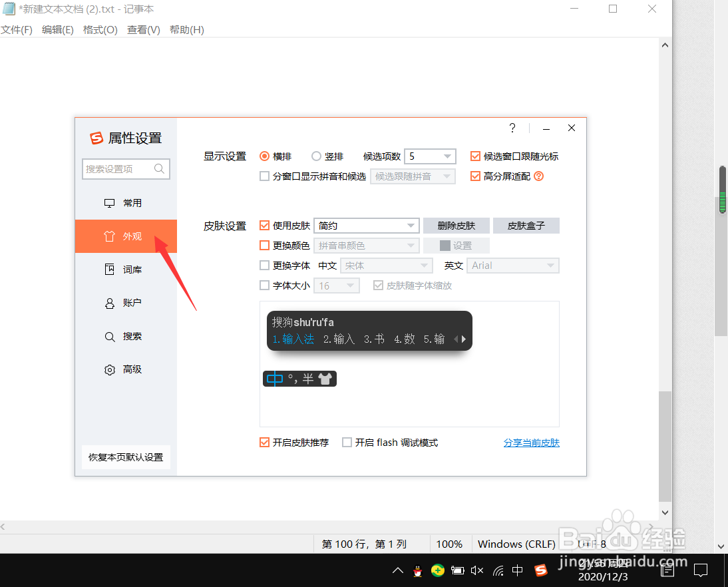Open the 高分屏适配 help question-mark icon
Screen dimensions: 728x587
[538, 176]
